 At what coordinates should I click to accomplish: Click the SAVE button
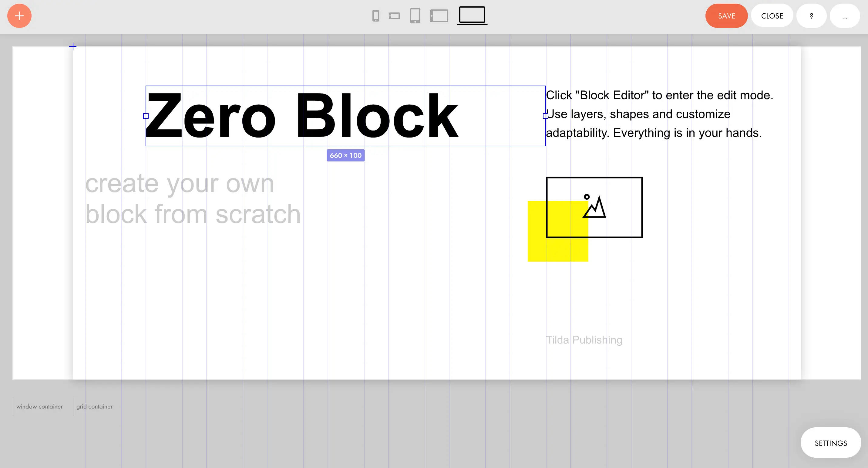click(x=726, y=15)
